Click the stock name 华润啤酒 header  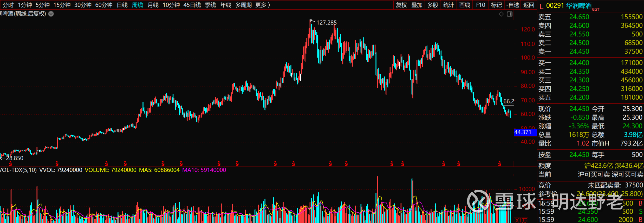tap(579, 5)
